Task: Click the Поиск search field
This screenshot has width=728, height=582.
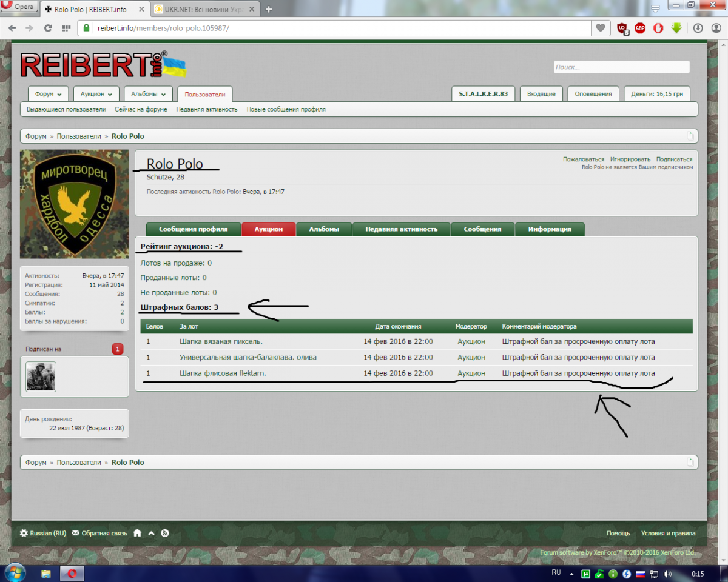Action: click(x=621, y=67)
